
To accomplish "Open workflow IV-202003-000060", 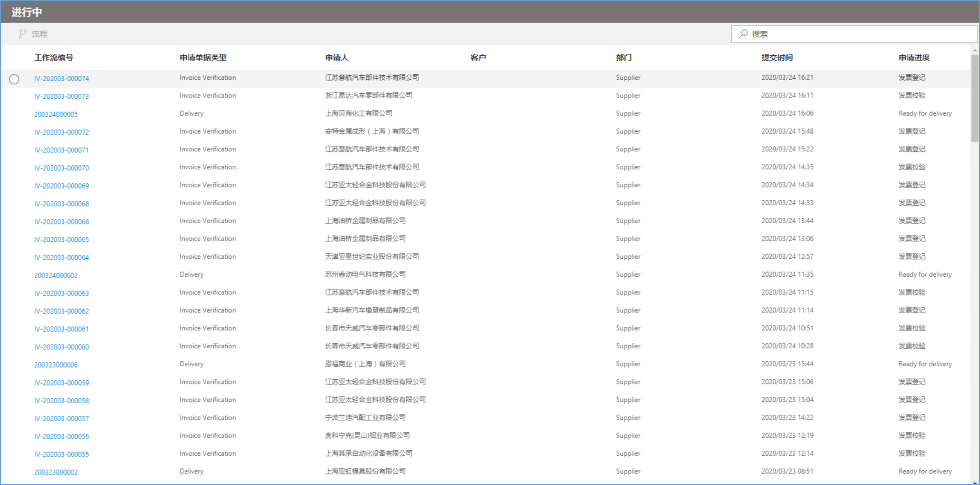I will click(x=62, y=346).
